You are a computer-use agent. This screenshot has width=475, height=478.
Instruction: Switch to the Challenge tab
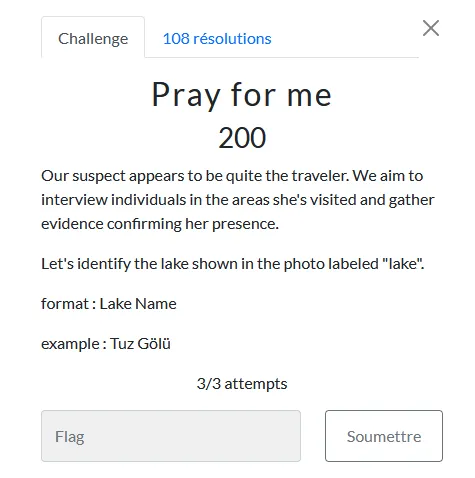pos(93,37)
